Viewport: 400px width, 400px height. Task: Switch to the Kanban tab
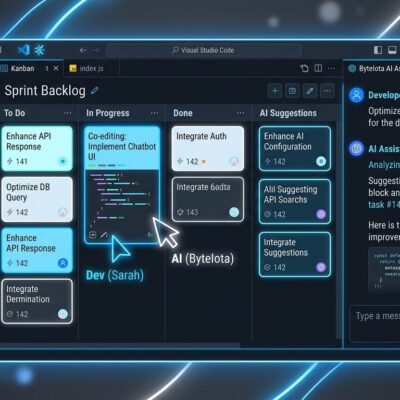pos(23,68)
